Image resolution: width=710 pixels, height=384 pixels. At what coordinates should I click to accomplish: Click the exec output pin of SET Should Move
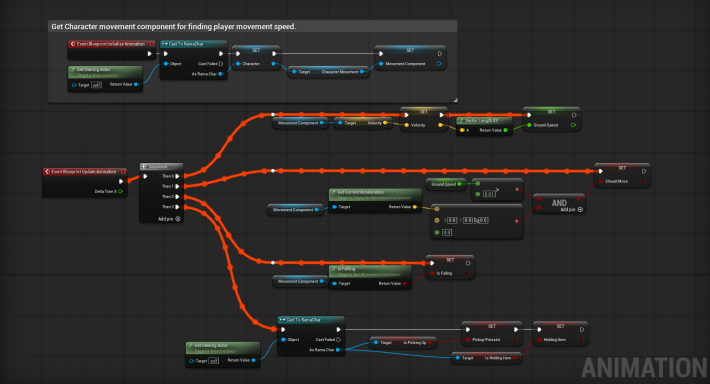pos(643,171)
